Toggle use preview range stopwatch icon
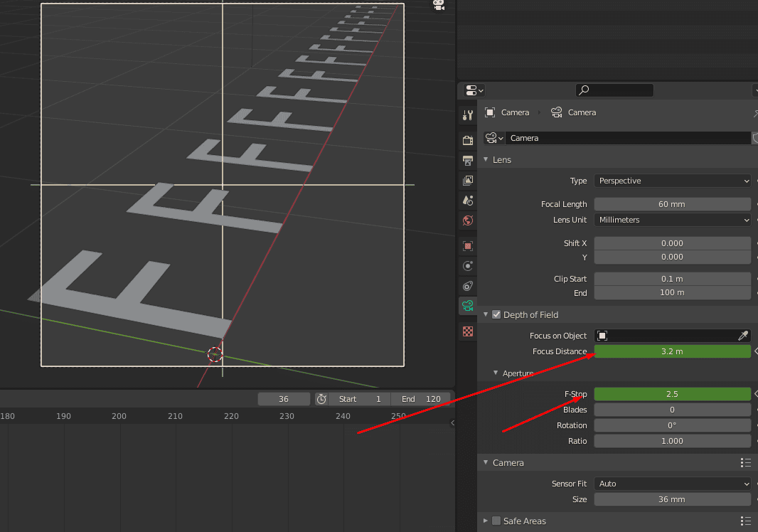Viewport: 758px width, 532px height. click(x=321, y=399)
